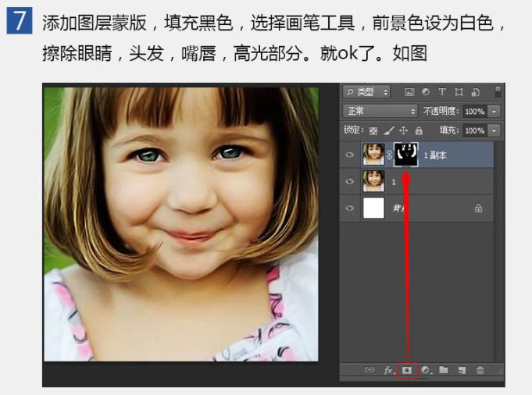Hide the white background layer
532x395 pixels.
tap(350, 208)
